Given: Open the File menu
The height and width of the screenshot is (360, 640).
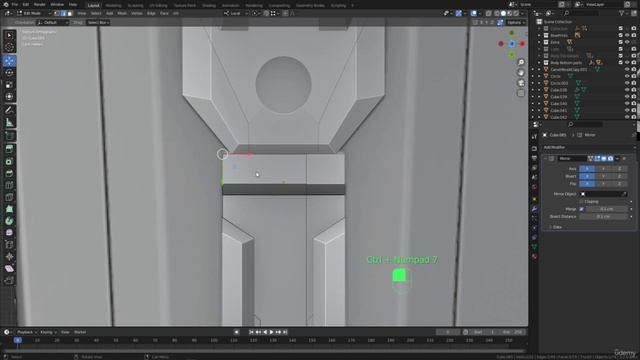Looking at the screenshot, I should click(x=14, y=4).
